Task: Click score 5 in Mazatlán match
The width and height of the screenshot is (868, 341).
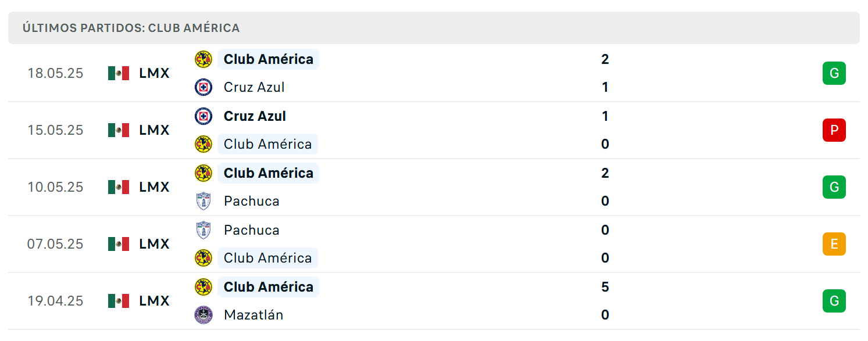Action: click(x=605, y=287)
